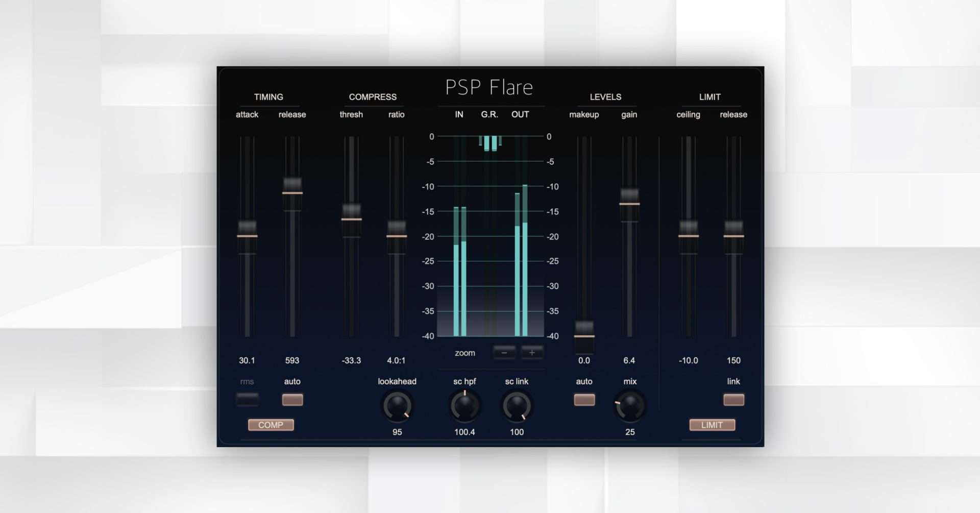Click the mix knob

coord(630,406)
